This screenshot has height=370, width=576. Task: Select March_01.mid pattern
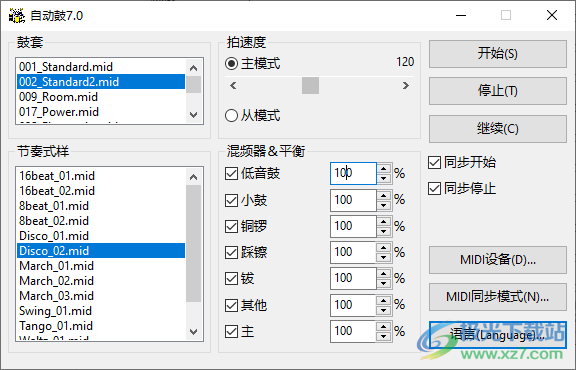[101, 266]
